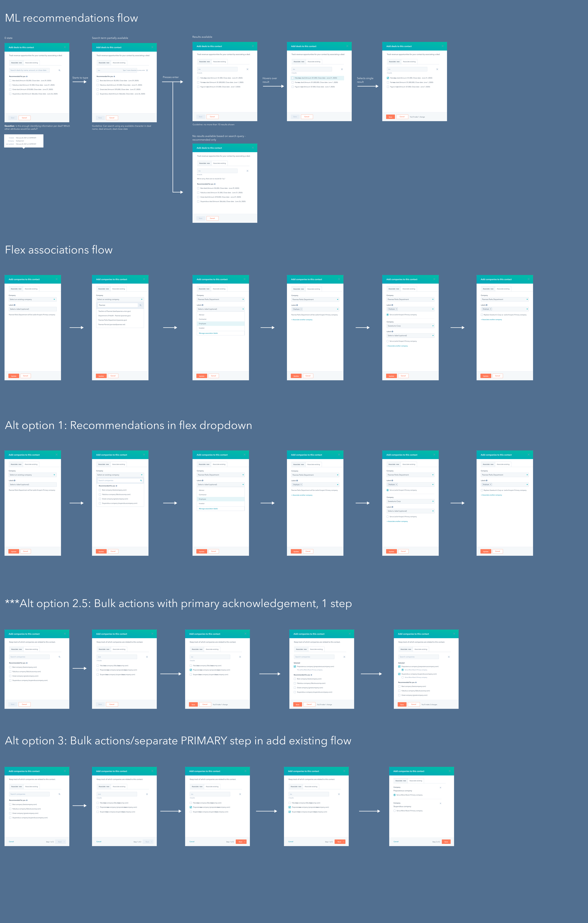The height and width of the screenshot is (923, 588).
Task: Switch to 'Associate existing' tab in 0 state dialog
Action: point(32,63)
